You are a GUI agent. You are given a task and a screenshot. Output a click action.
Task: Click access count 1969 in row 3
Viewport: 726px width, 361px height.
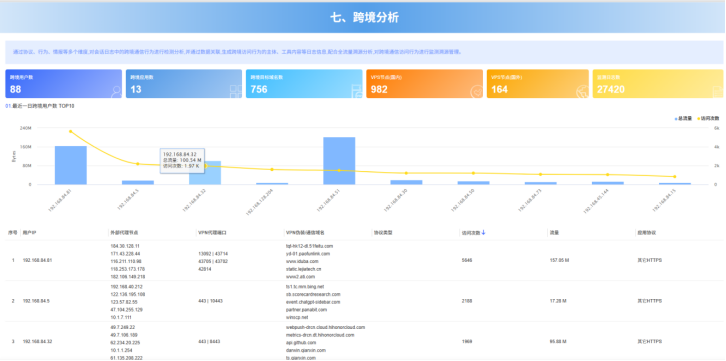[x=467, y=342]
